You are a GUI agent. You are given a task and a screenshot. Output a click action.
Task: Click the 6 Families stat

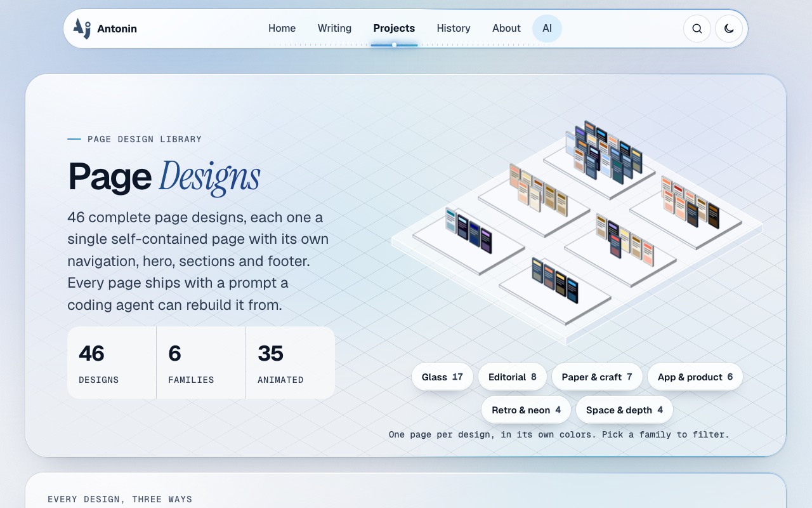click(201, 363)
